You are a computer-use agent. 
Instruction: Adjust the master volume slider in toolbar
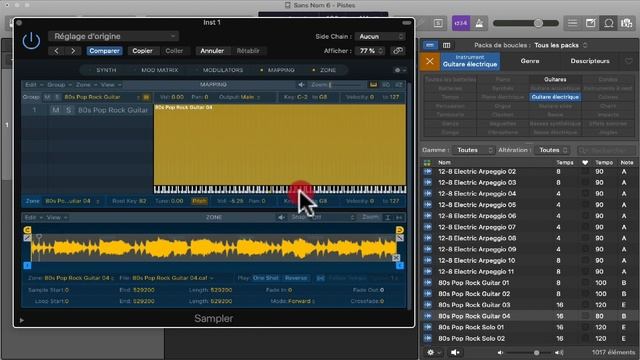coord(526,23)
